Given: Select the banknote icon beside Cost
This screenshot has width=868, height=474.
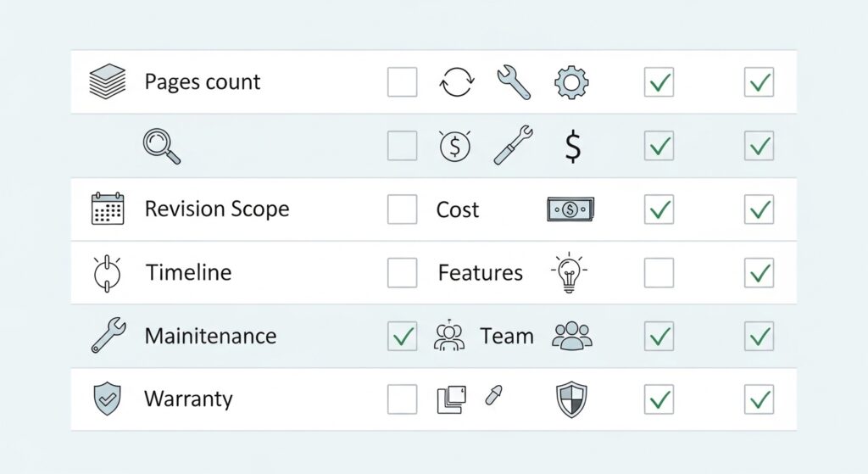Looking at the screenshot, I should point(570,209).
